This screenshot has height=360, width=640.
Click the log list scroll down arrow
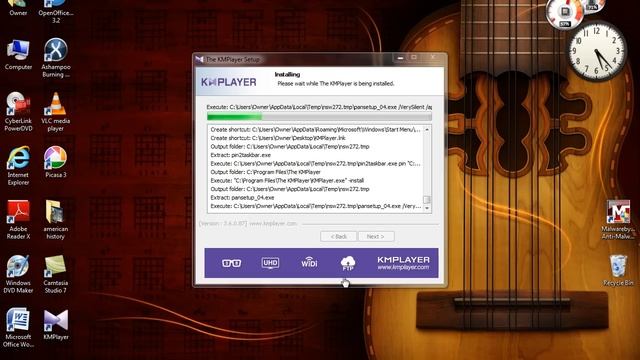pyautogui.click(x=427, y=208)
